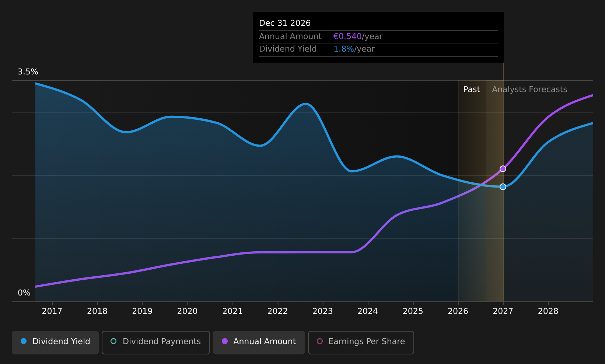Screen dimensions: 605x364
Task: Click the 2017 x-axis label
Action: [52, 311]
